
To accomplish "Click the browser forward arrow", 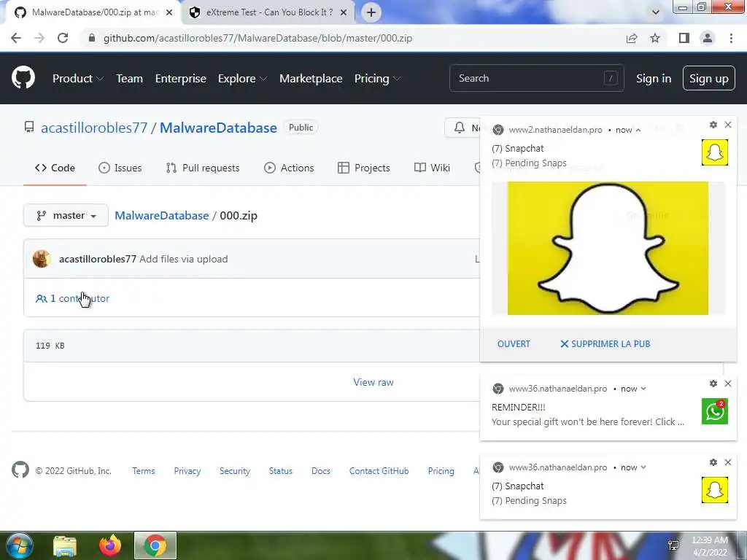I will [39, 38].
